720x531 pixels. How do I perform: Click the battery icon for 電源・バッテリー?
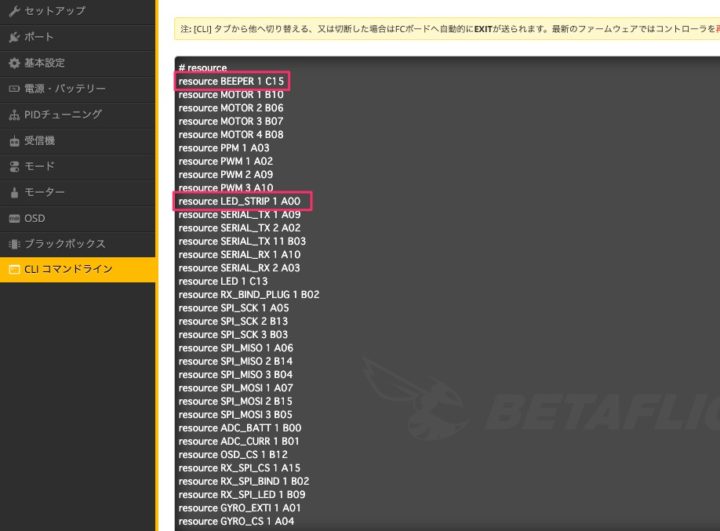pos(13,89)
